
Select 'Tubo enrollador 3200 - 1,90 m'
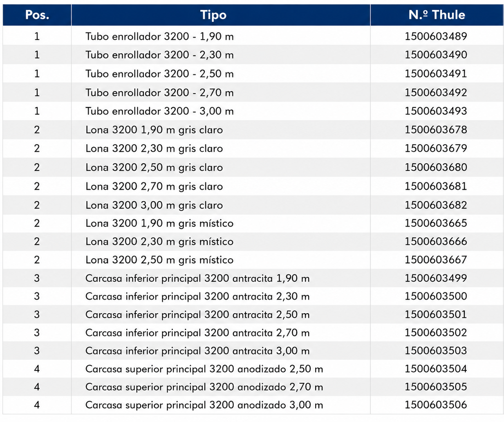(x=159, y=36)
